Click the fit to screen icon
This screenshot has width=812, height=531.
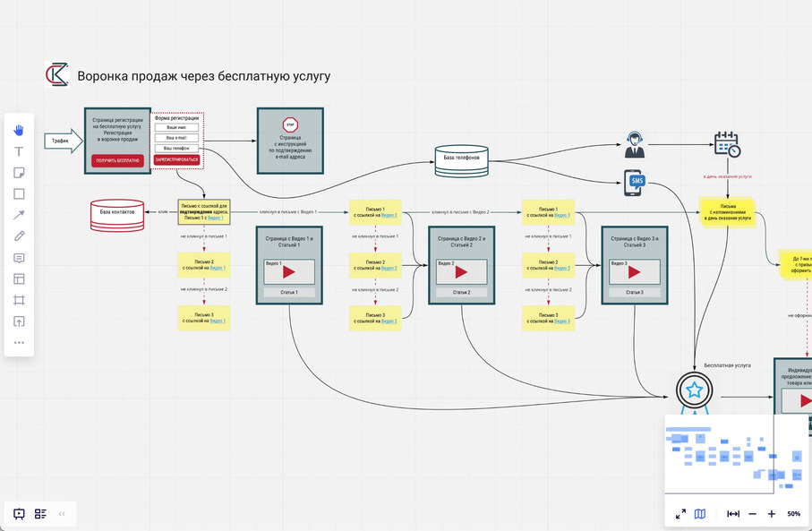(x=733, y=514)
